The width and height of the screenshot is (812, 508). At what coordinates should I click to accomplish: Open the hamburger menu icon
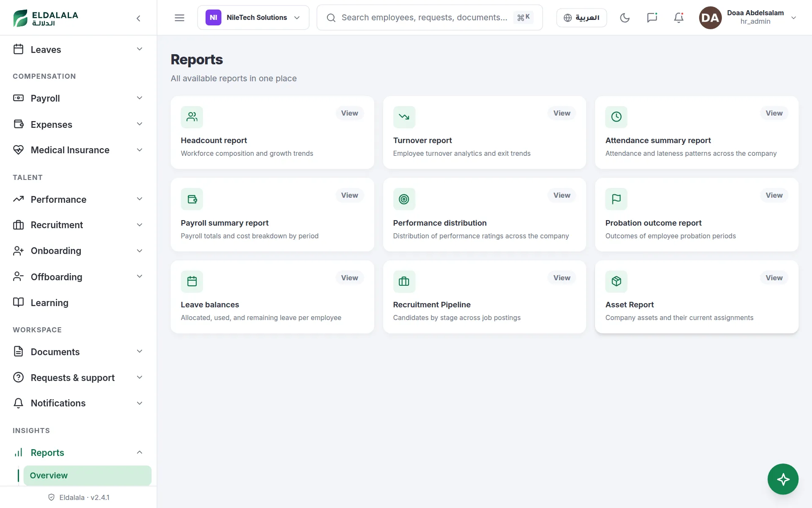(x=179, y=18)
